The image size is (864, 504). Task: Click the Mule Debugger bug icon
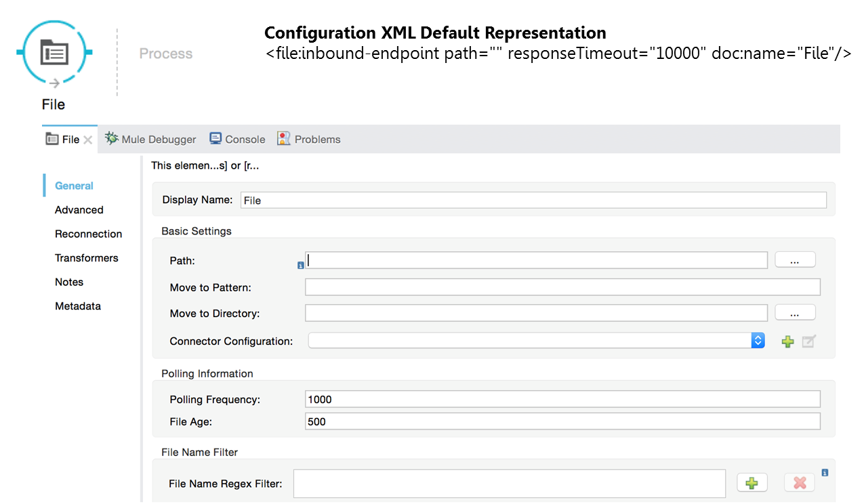coord(111,138)
